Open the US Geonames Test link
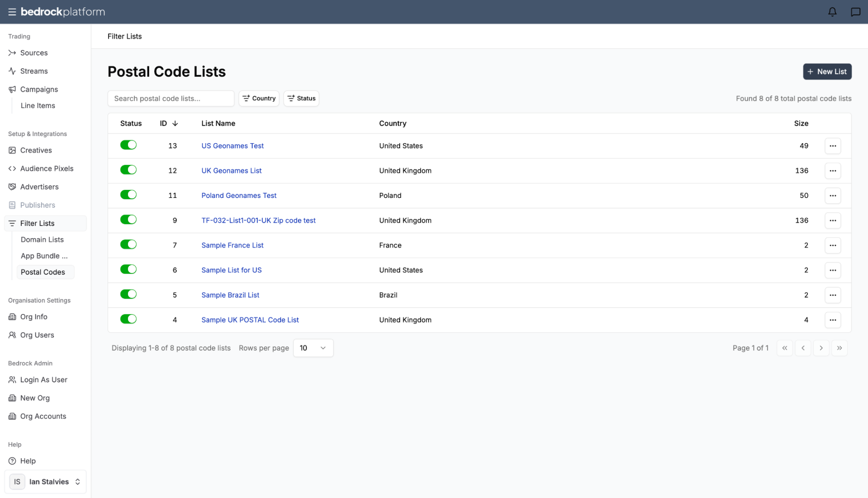 232,146
